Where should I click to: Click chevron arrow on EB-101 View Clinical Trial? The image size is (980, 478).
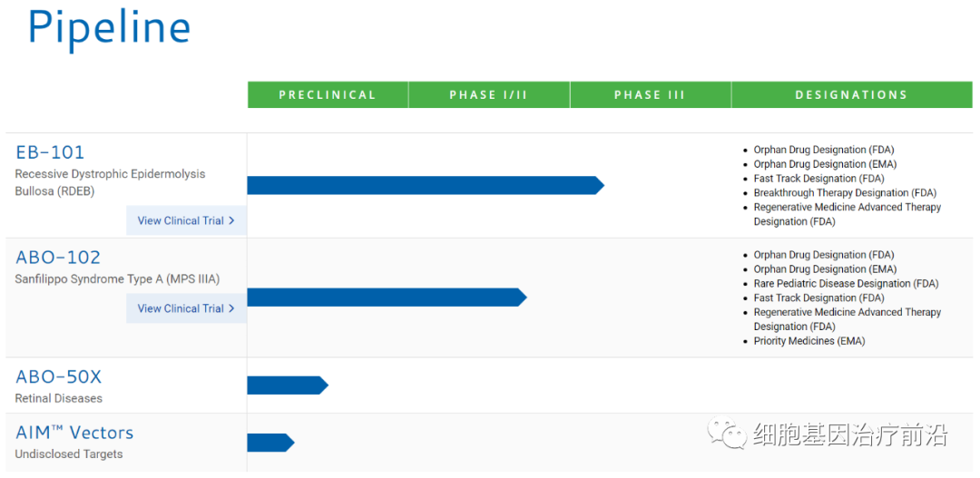(232, 220)
